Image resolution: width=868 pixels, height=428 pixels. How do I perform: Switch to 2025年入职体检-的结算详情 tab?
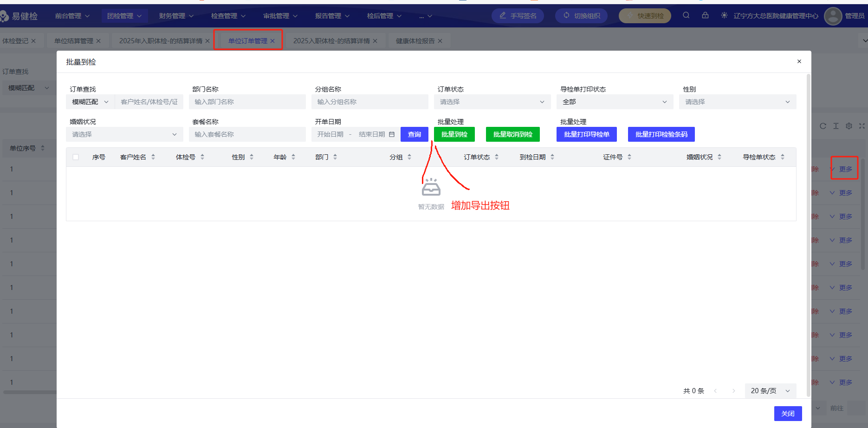click(x=161, y=41)
